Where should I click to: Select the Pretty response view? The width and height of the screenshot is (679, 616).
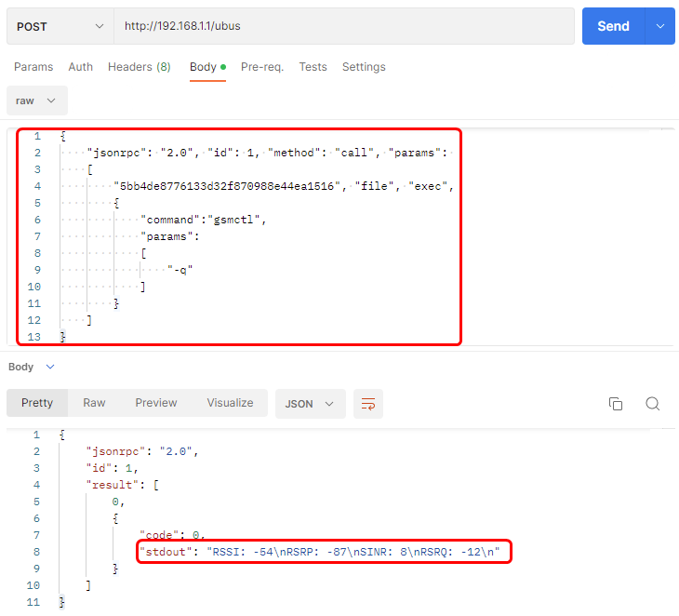point(37,403)
